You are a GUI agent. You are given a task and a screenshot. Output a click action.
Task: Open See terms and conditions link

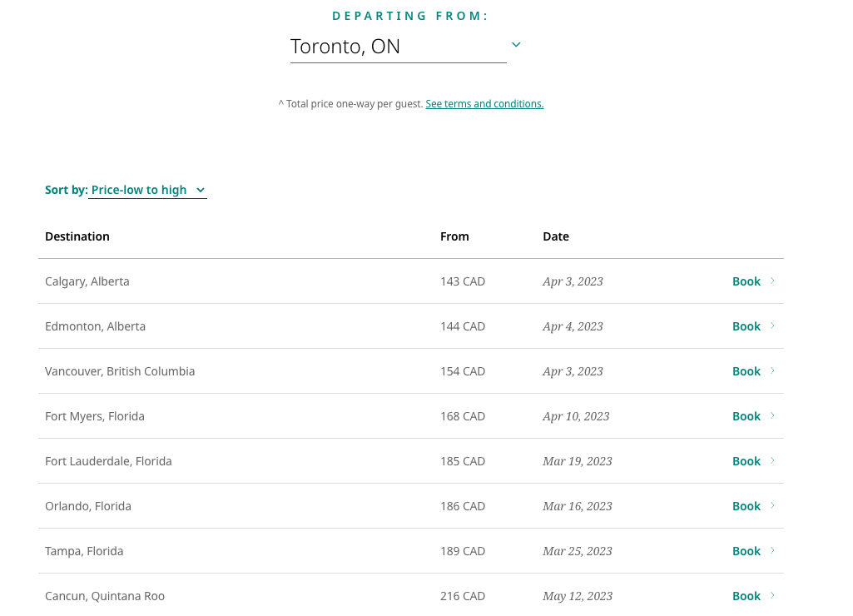pos(484,104)
